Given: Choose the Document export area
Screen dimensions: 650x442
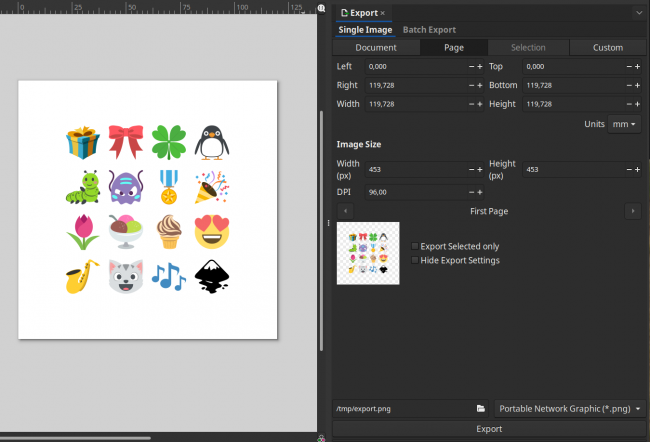Looking at the screenshot, I should tap(376, 48).
